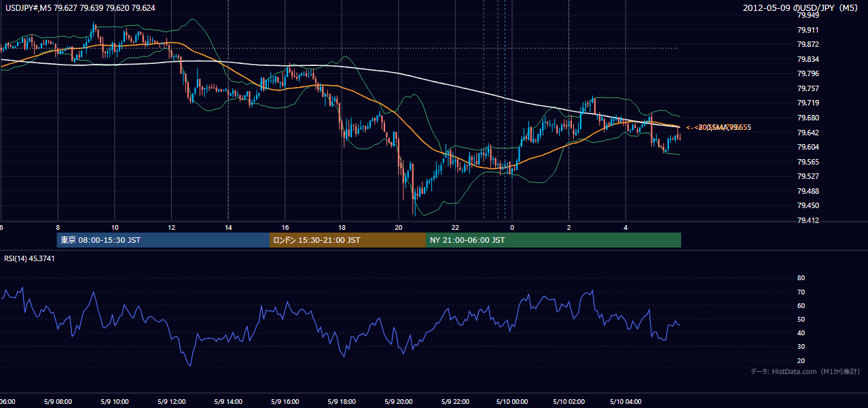
Task: Click the 5/9 18:00 bottom time label
Action: pos(342,401)
